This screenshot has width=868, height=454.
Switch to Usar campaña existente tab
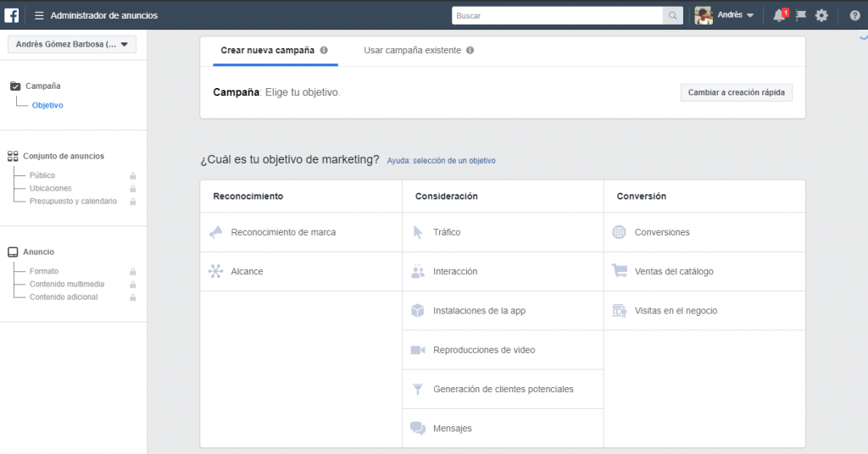click(x=413, y=50)
